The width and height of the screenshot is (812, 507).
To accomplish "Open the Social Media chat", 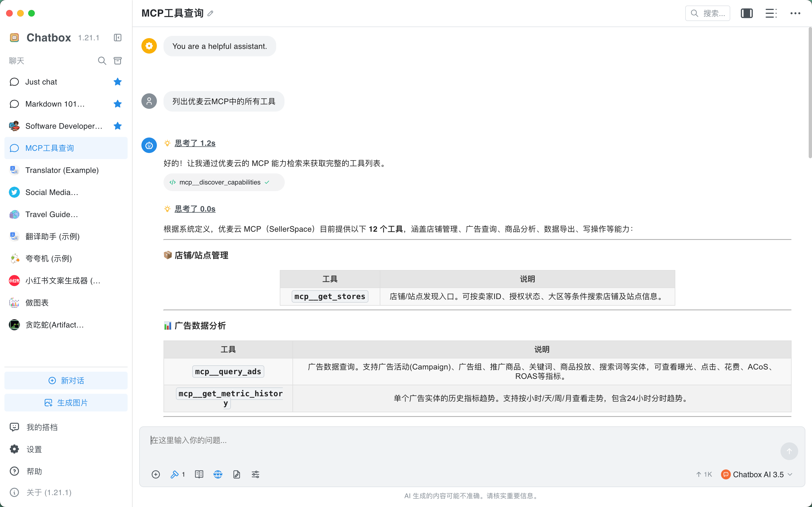I will click(66, 192).
